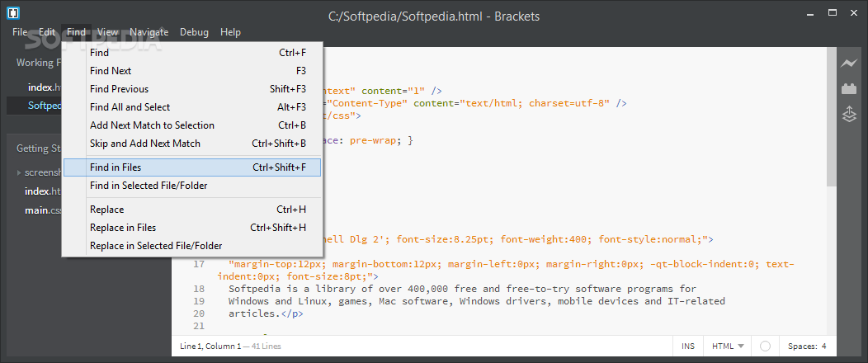Open the Getting Started project dropdown
868x363 pixels.
39,148
